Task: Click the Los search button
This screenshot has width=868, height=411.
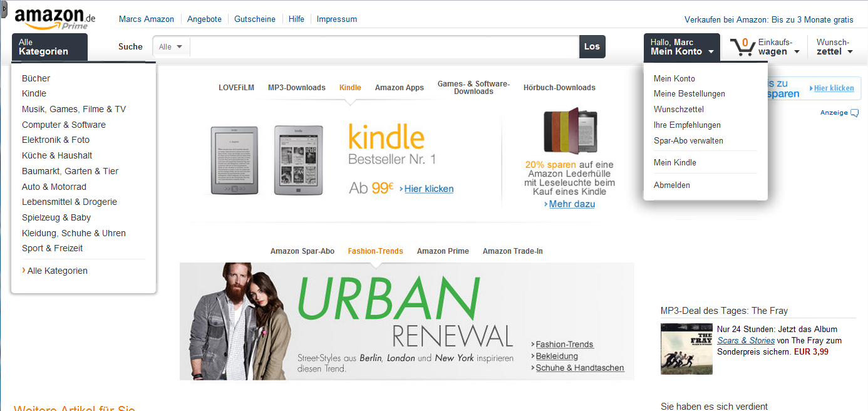Action: [592, 47]
